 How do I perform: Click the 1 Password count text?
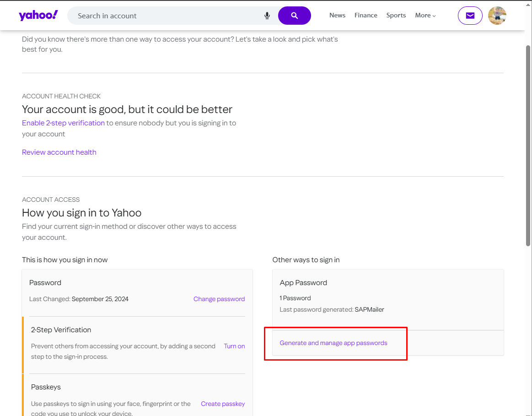(295, 298)
